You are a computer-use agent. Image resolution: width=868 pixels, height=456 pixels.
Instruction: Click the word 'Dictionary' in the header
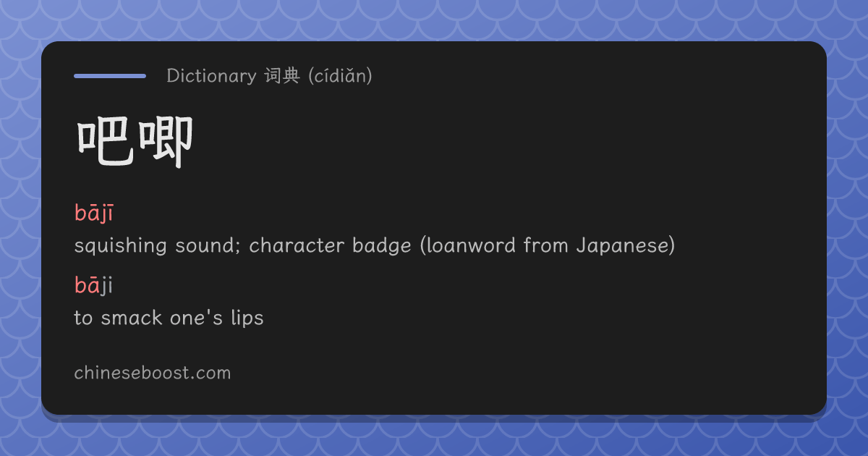[211, 75]
